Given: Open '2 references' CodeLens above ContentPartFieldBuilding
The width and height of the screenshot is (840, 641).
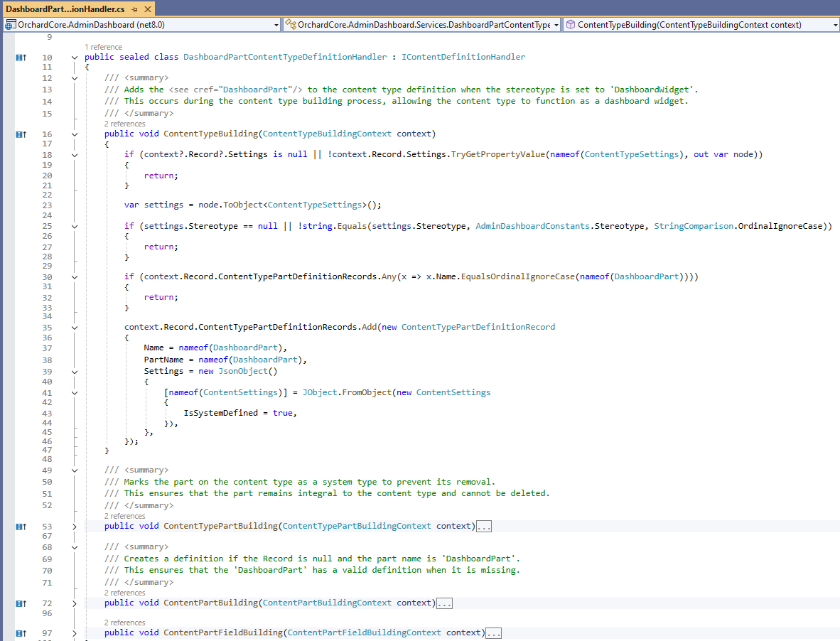Looking at the screenshot, I should [124, 623].
